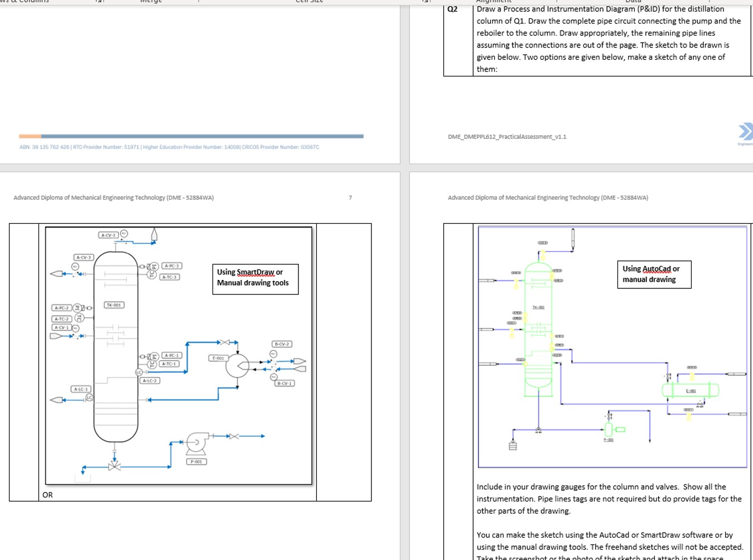Image resolution: width=753 pixels, height=560 pixels.
Task: Click the "A-TC-2" tag label
Action: [61, 319]
